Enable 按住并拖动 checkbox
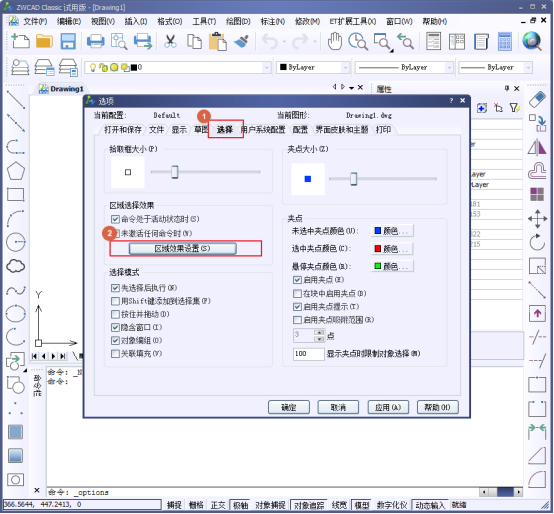Image resolution: width=554 pixels, height=514 pixels. (x=115, y=314)
